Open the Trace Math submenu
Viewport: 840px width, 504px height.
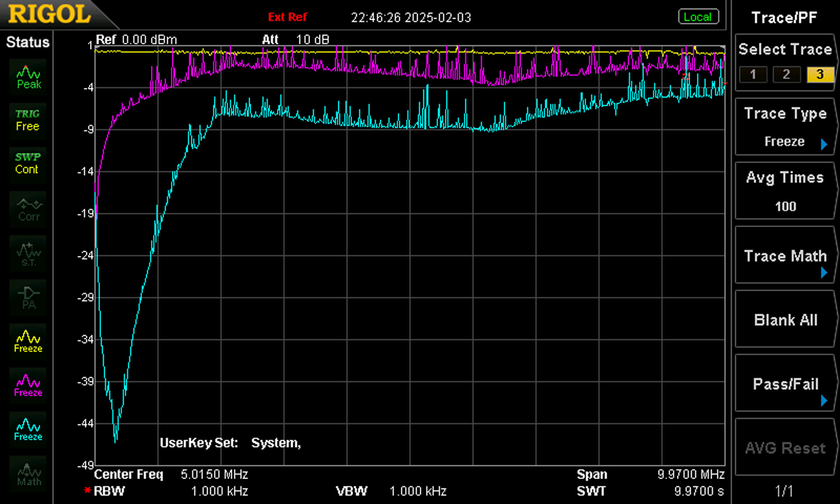click(785, 255)
